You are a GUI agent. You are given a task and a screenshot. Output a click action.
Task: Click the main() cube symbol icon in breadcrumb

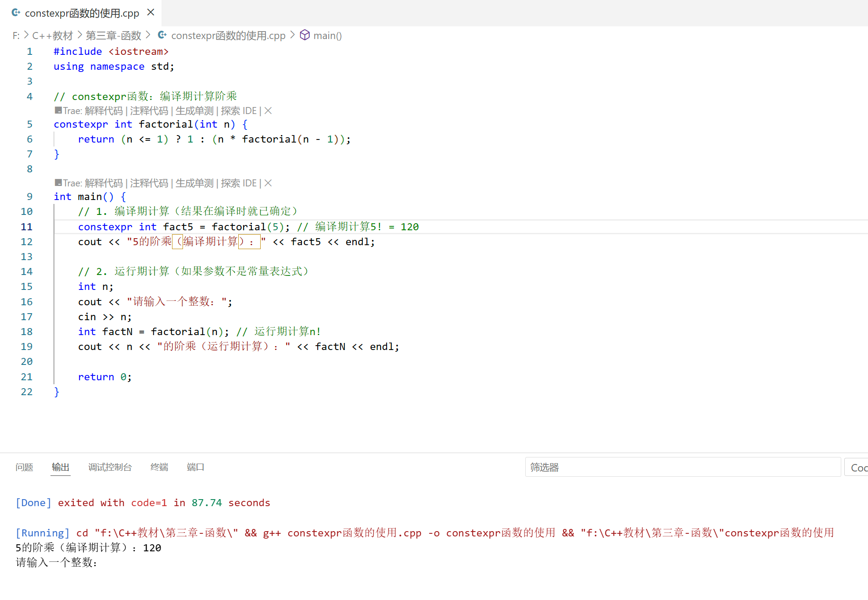pyautogui.click(x=305, y=35)
